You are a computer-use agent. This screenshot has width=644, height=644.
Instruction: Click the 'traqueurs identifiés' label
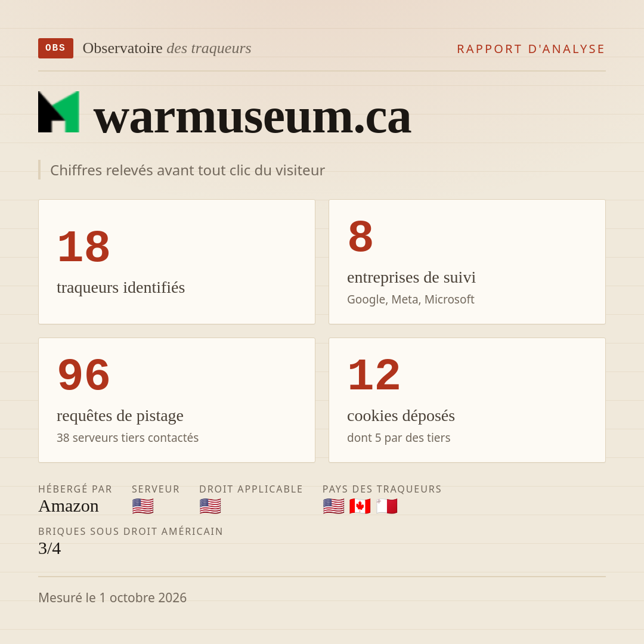pyautogui.click(x=120, y=287)
